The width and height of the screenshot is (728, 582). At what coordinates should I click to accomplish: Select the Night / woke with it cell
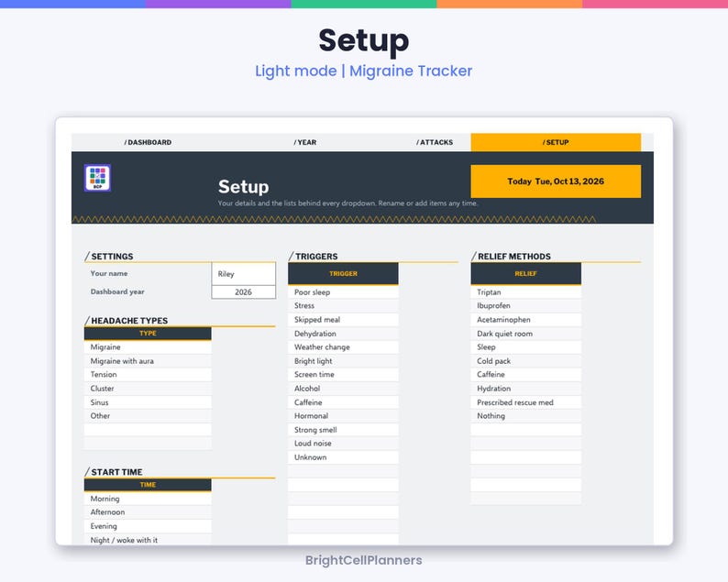[148, 540]
